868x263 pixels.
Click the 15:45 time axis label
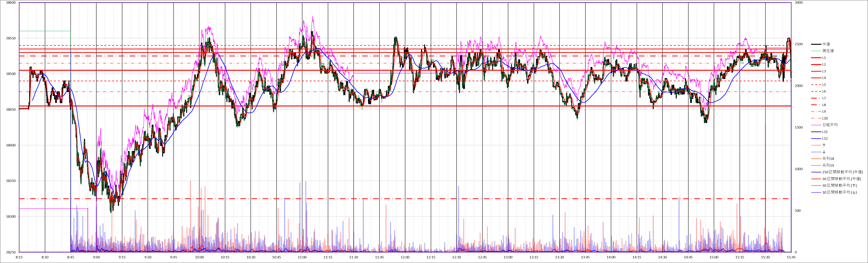[x=791, y=257]
